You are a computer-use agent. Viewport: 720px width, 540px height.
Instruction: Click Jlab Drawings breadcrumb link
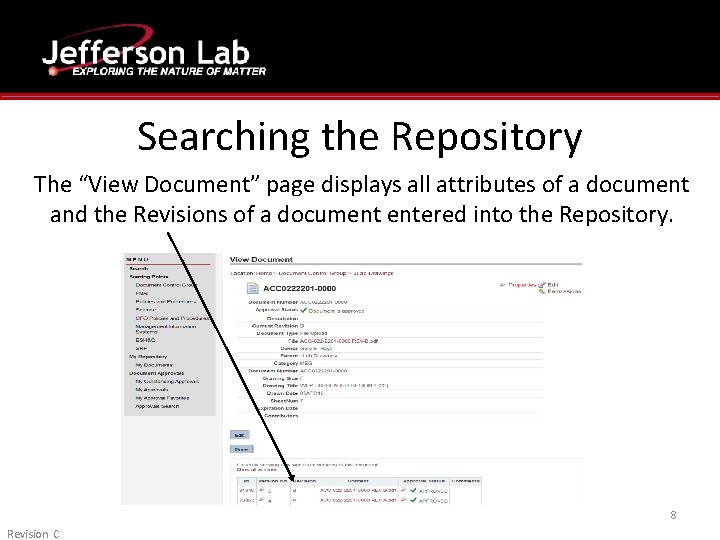coord(373,273)
